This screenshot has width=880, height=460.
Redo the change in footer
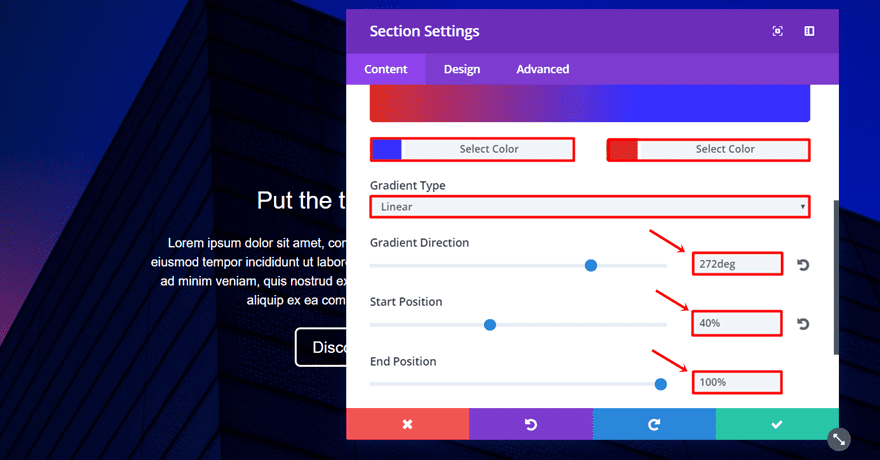tap(654, 424)
